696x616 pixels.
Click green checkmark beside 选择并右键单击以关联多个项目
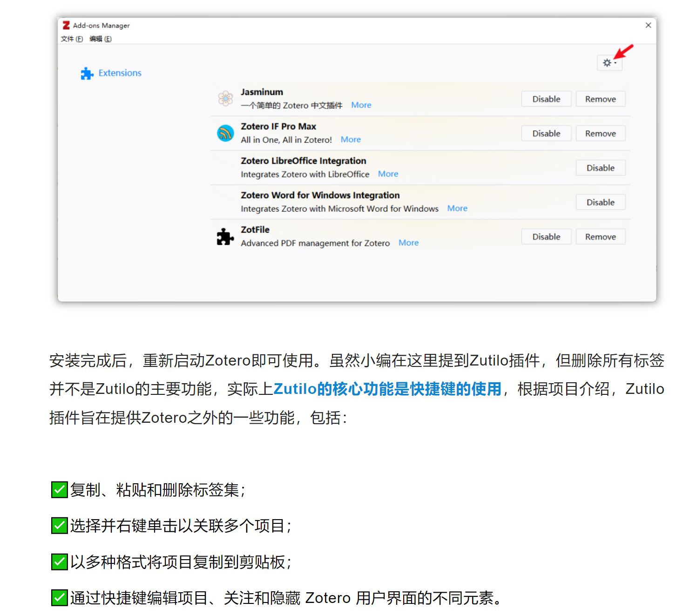[60, 526]
